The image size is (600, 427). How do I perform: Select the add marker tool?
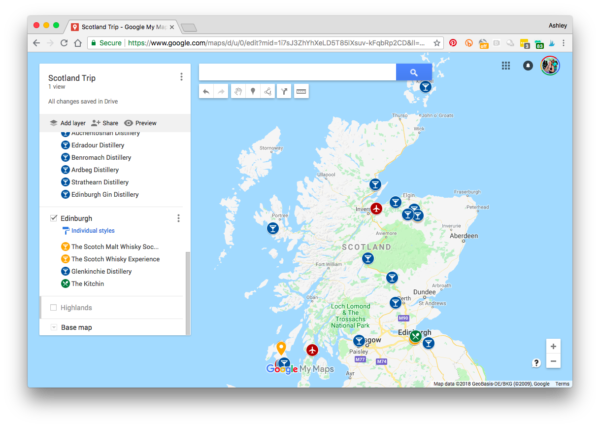(253, 91)
